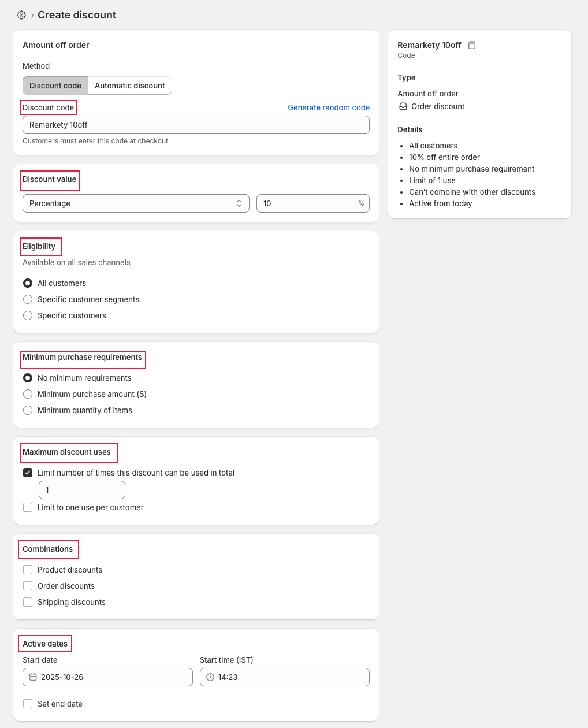The width and height of the screenshot is (588, 728).
Task: Click the discounts breadcrumb icon
Action: (21, 15)
